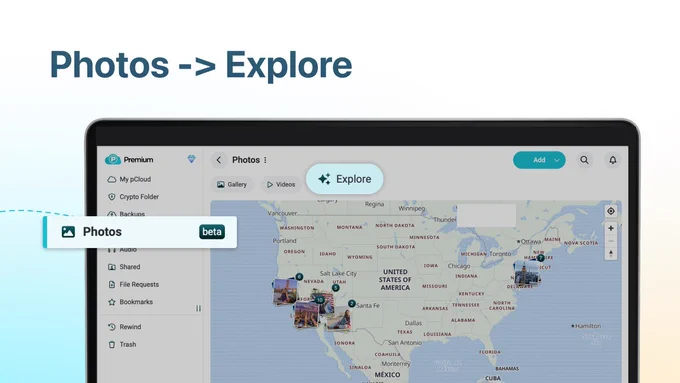Open the photo cluster near Santa Fe
Viewport: 680px width, 383px height.
click(339, 319)
